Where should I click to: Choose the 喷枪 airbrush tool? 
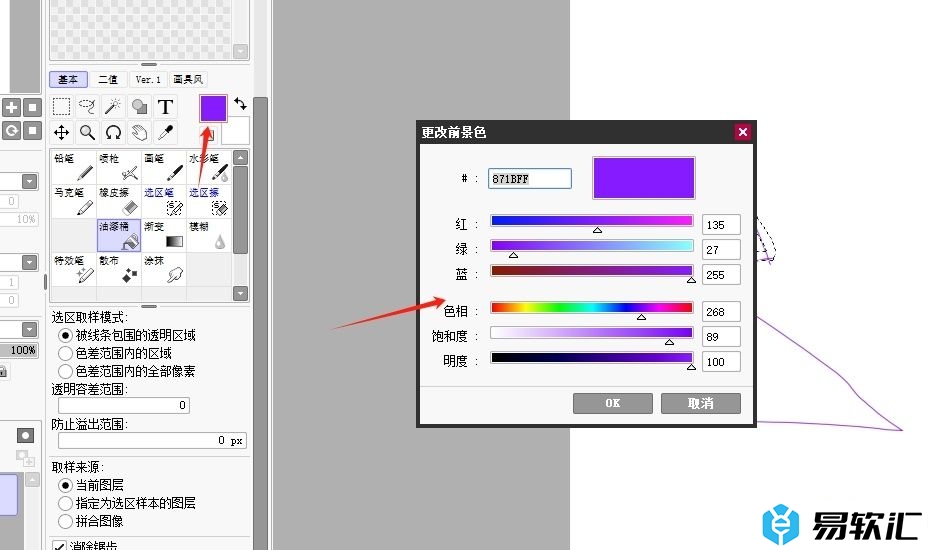click(119, 167)
